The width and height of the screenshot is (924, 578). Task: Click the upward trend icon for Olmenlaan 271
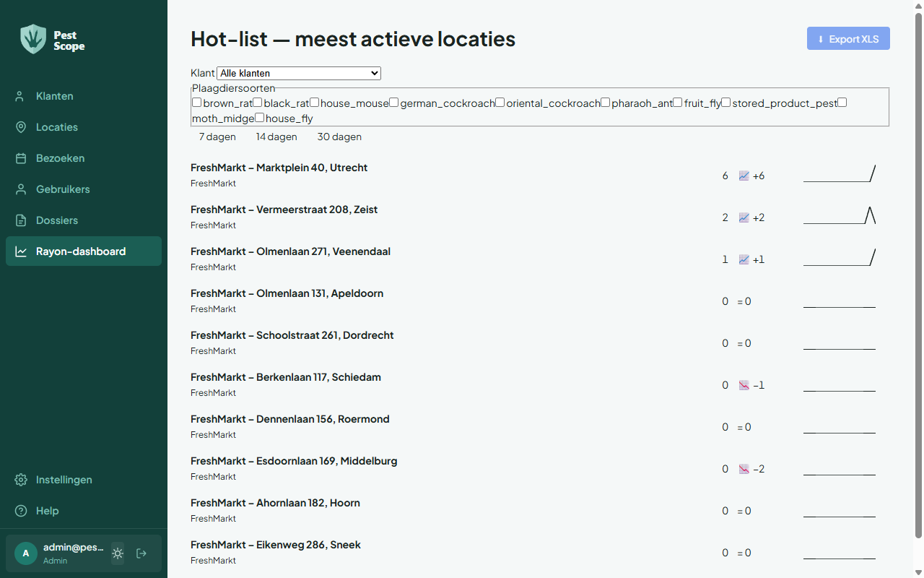pos(744,259)
